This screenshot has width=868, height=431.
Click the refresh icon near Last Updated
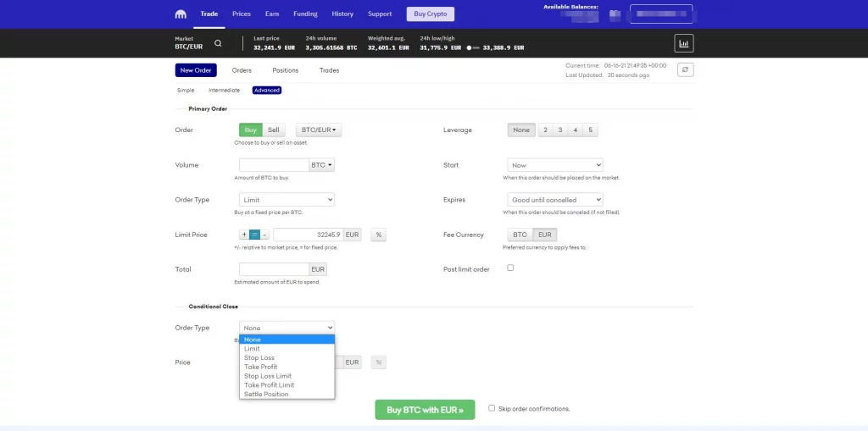[686, 70]
